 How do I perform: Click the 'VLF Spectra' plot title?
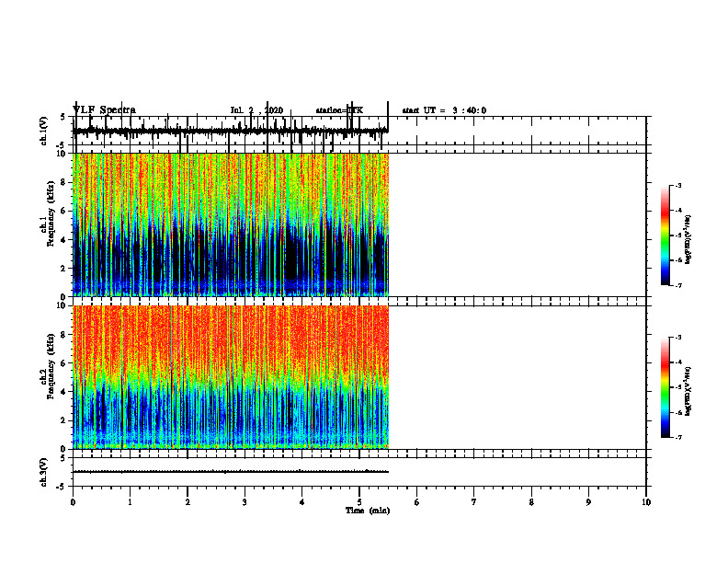pos(104,109)
